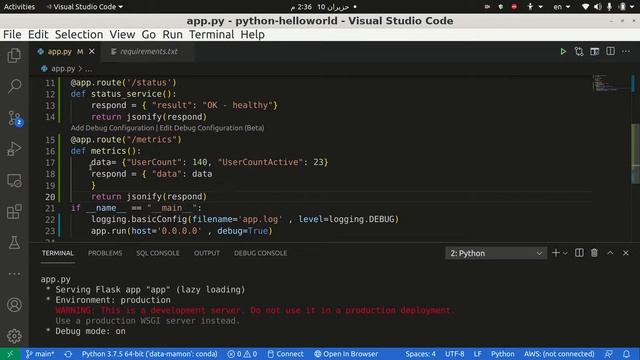Open the Extensions view
The width and height of the screenshot is (640, 360).
(x=14, y=211)
